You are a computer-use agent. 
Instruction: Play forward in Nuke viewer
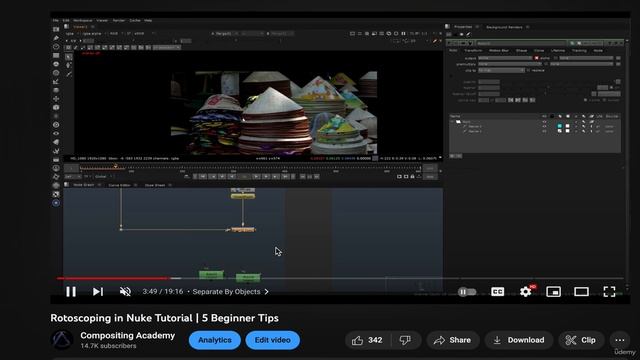[x=256, y=177]
